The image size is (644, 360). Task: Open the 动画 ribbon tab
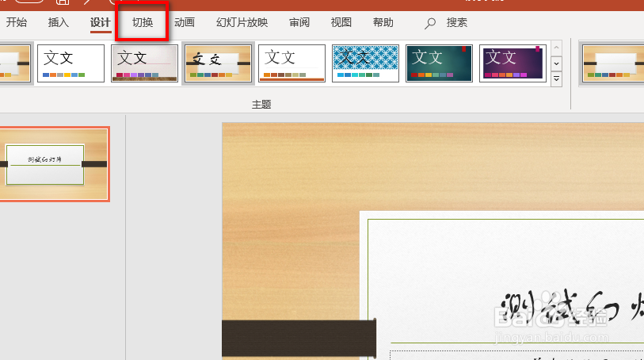(185, 23)
